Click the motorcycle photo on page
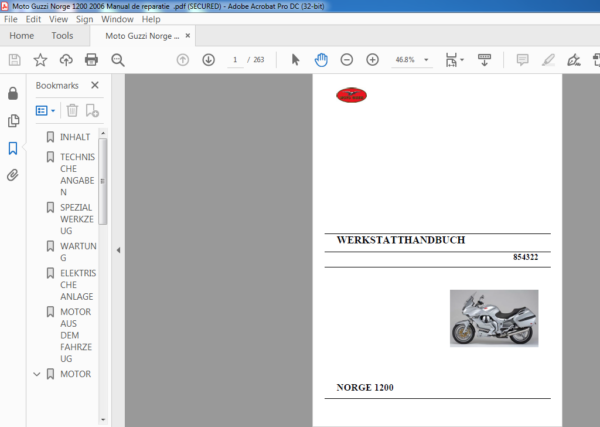The height and width of the screenshot is (427, 600). tap(494, 318)
